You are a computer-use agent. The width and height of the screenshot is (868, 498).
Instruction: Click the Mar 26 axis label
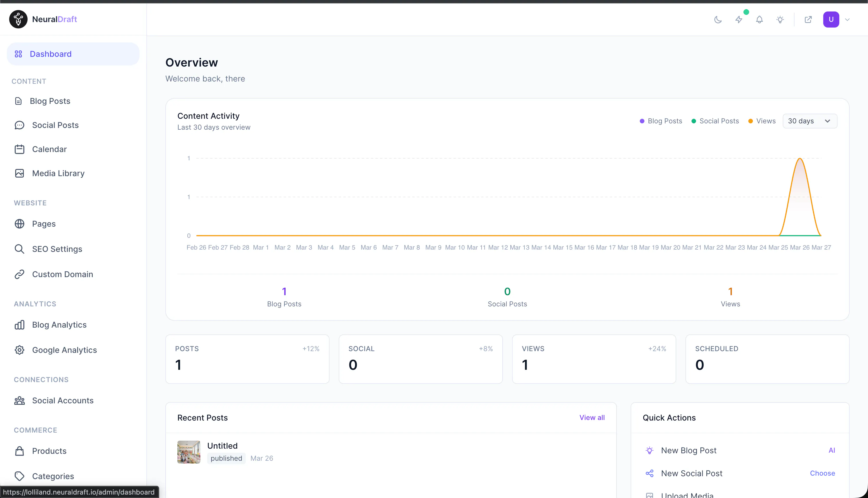800,247
